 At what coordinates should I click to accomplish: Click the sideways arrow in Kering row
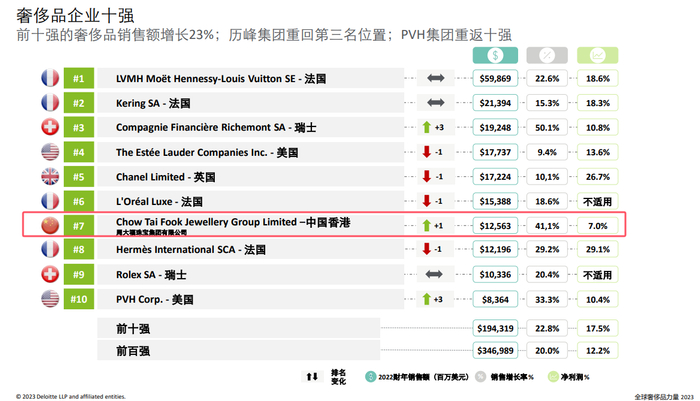click(435, 103)
